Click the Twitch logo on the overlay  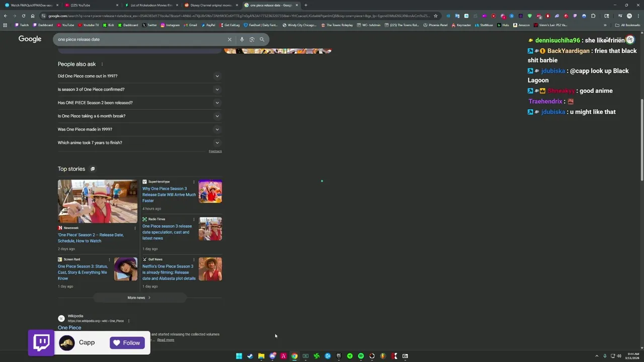point(41,342)
